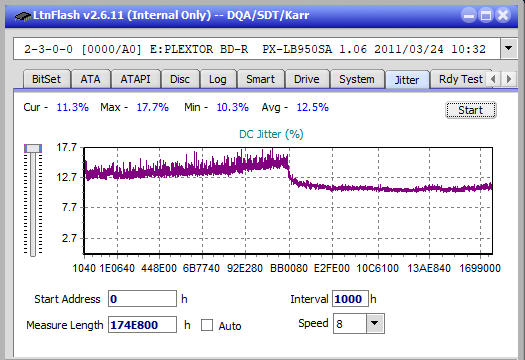Expand the drive selection dropdown

509,49
